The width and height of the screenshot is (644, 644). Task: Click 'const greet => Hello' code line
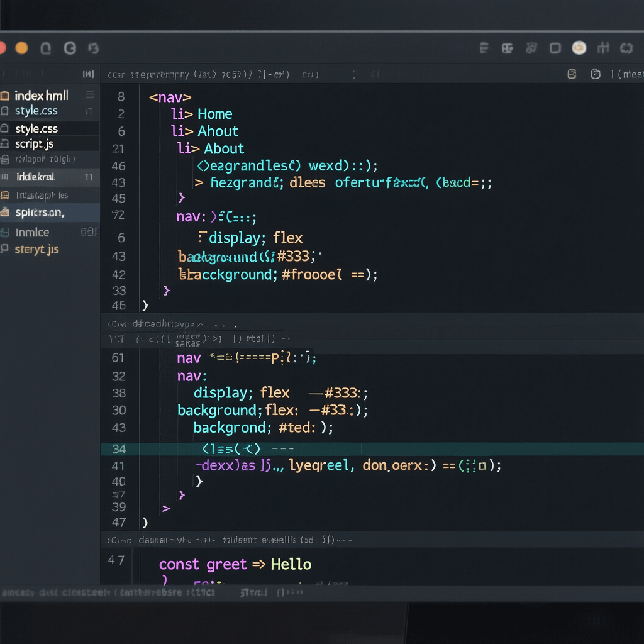pyautogui.click(x=235, y=564)
